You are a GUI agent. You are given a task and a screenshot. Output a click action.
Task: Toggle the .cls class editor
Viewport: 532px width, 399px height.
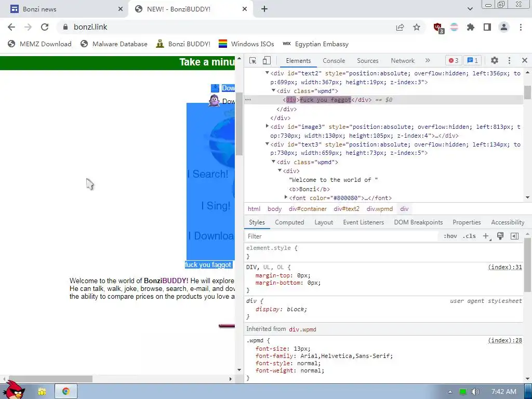coord(469,236)
